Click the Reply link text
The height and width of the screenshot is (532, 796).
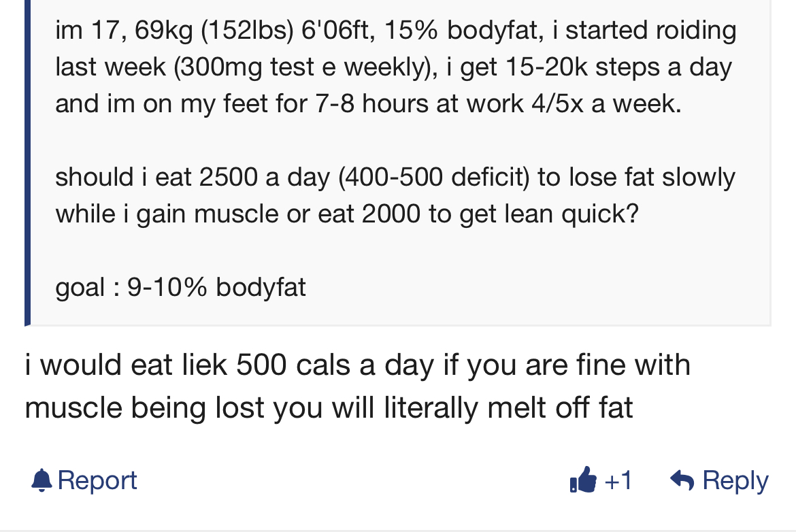pos(735,480)
